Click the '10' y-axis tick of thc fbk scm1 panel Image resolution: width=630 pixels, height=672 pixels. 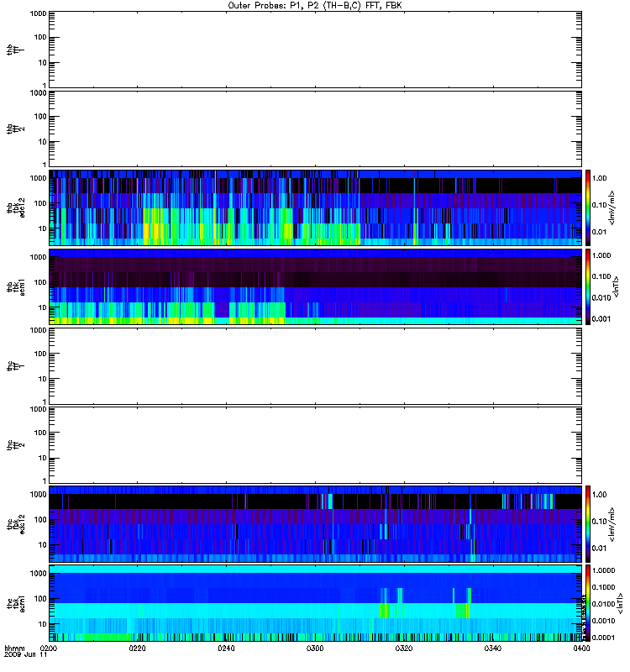pos(43,624)
